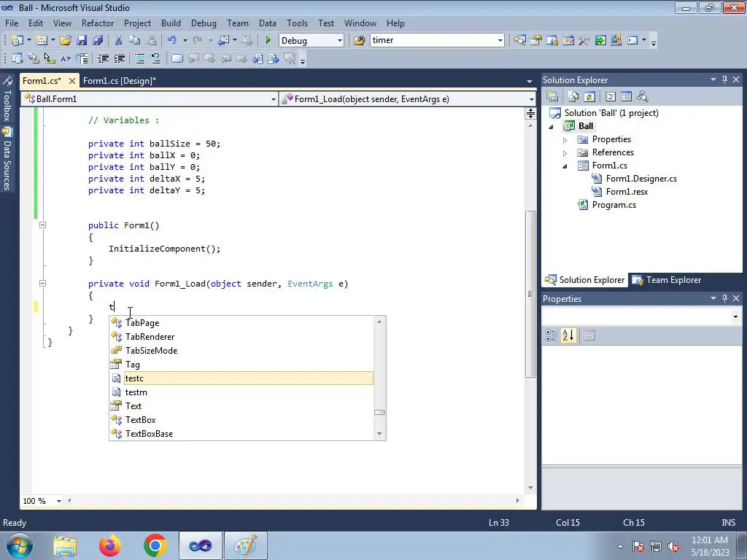
Task: Expand the Properties folder in Solution Explorer
Action: pos(565,140)
